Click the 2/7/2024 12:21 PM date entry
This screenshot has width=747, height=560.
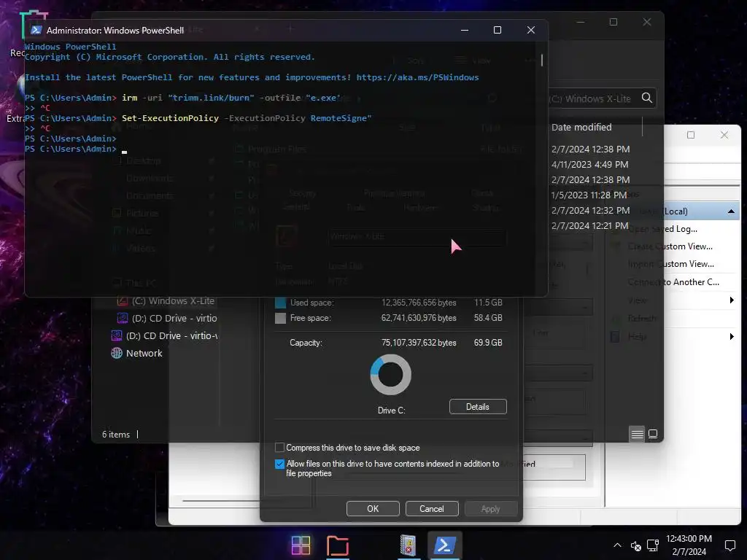(589, 226)
